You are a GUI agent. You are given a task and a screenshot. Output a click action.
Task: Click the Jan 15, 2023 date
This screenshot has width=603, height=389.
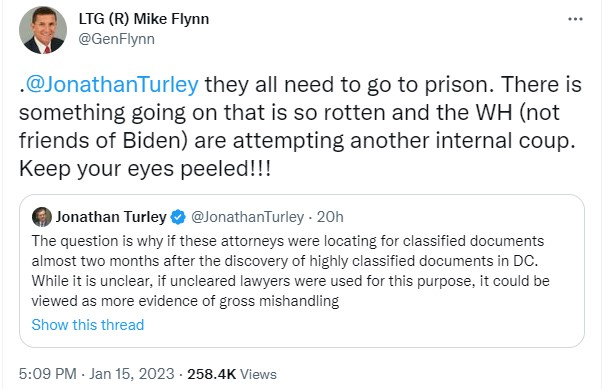[x=132, y=374]
